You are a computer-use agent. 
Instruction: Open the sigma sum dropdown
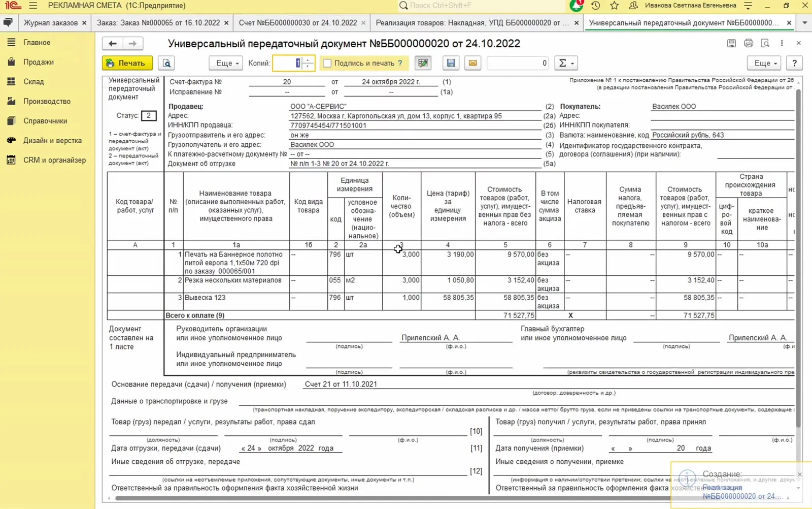(565, 63)
